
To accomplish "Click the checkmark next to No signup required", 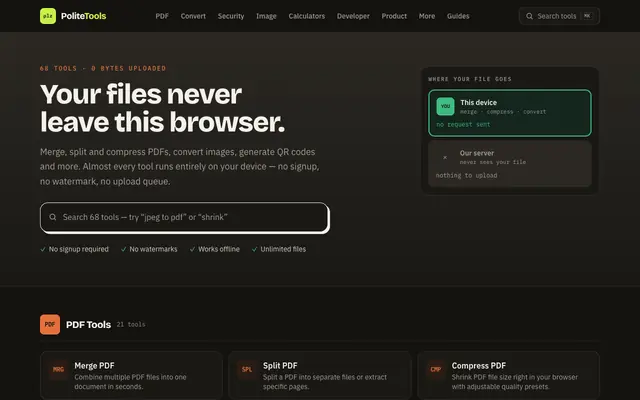I will pyautogui.click(x=43, y=249).
